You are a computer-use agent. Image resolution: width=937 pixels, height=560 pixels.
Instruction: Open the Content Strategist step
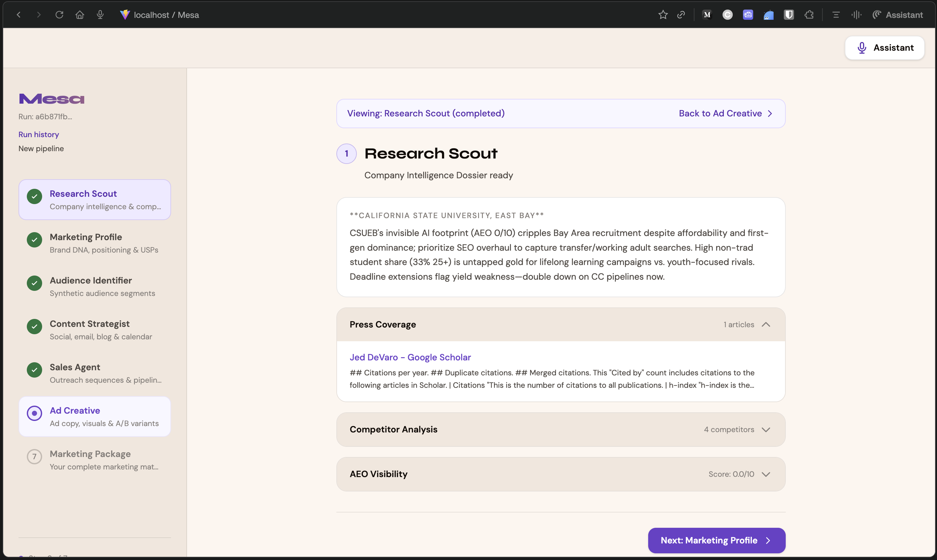[x=89, y=324]
